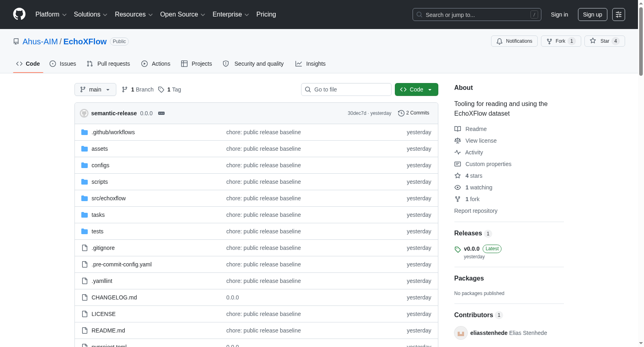Star the EchoXFlow repository
Image resolution: width=644 pixels, height=347 pixels.
tap(605, 41)
